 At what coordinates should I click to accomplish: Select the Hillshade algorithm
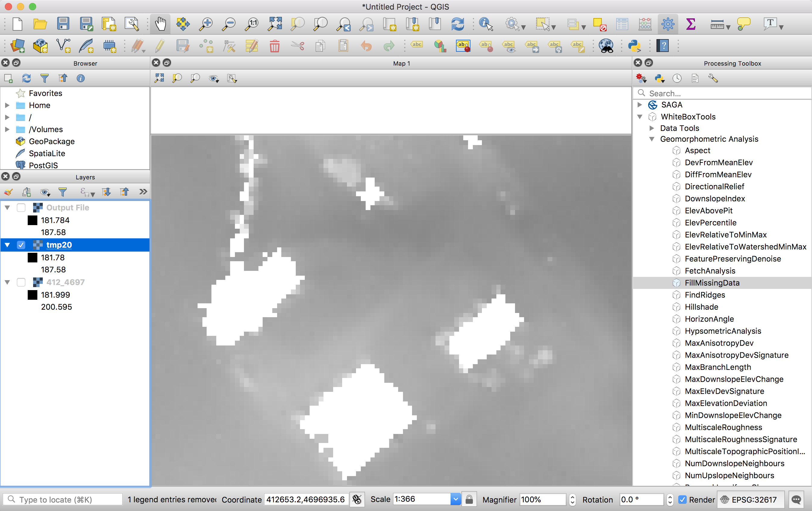point(701,307)
